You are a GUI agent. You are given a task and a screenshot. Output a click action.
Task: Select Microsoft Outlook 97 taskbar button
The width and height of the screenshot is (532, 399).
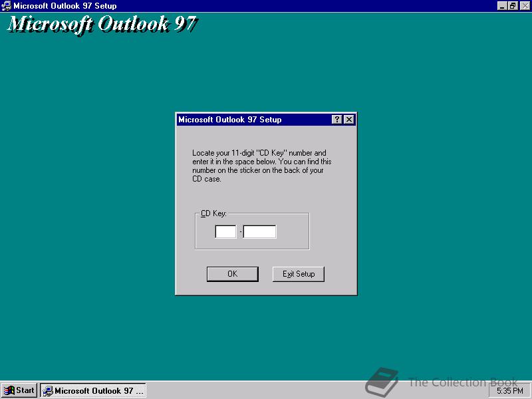(x=93, y=390)
